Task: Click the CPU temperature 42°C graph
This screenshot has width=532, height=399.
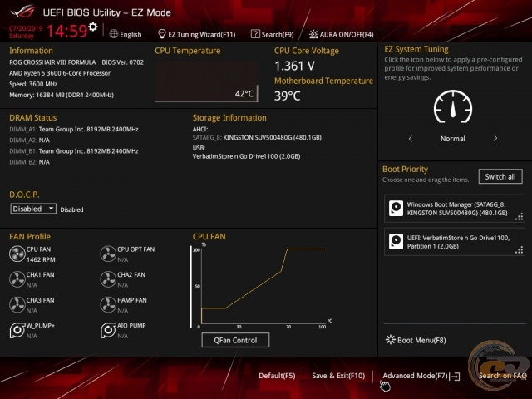Action: click(207, 81)
